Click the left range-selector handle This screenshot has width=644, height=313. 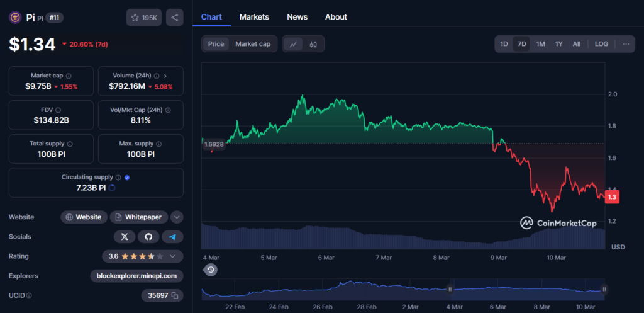coord(450,289)
